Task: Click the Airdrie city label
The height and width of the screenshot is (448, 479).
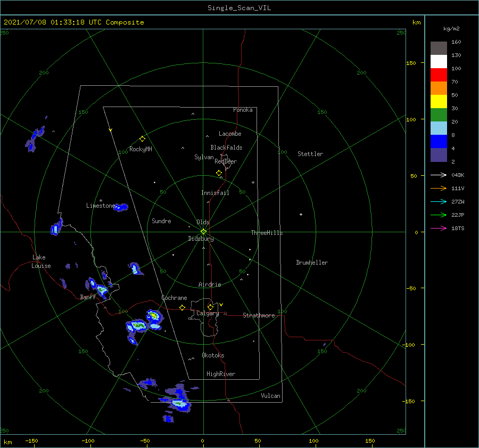Action: pos(210,284)
